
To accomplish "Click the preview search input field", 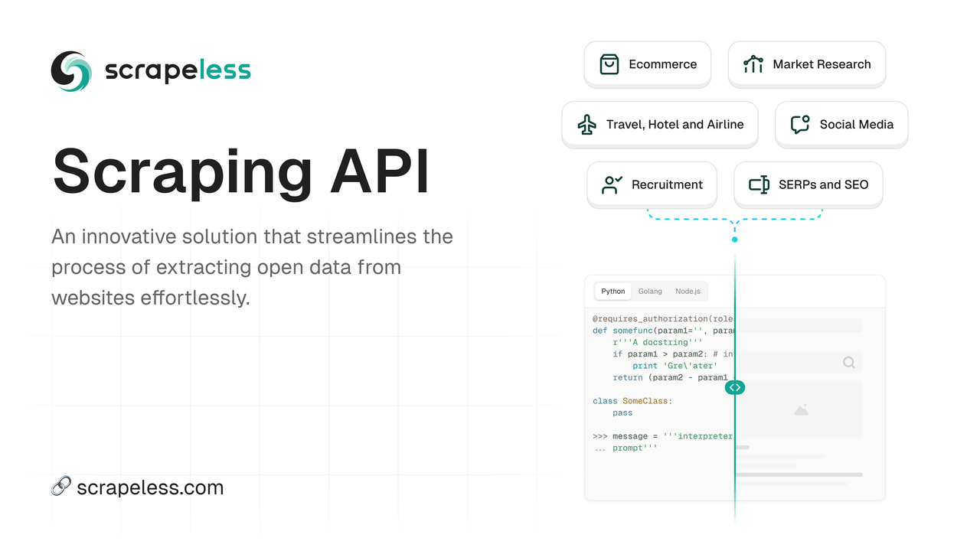I will click(799, 363).
